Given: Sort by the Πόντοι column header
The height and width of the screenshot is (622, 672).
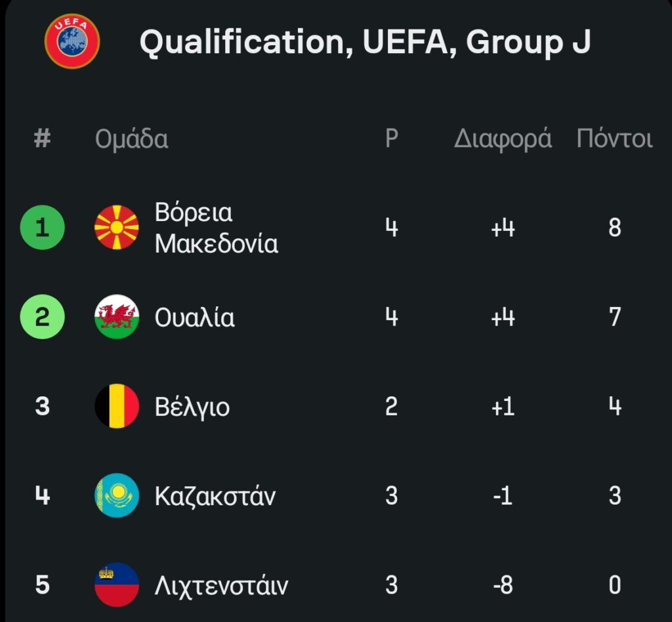Looking at the screenshot, I should (614, 139).
